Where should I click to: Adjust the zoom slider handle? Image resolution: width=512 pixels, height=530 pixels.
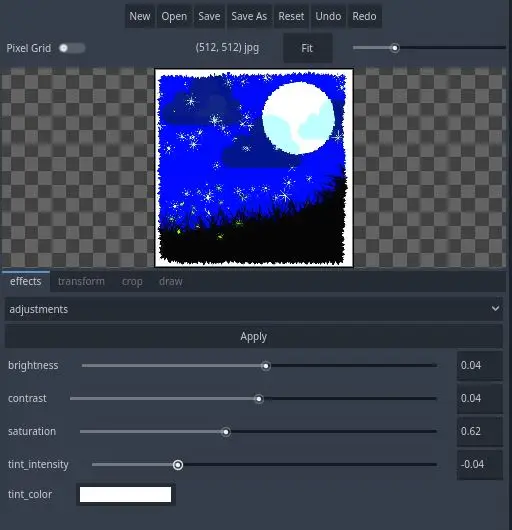click(395, 48)
